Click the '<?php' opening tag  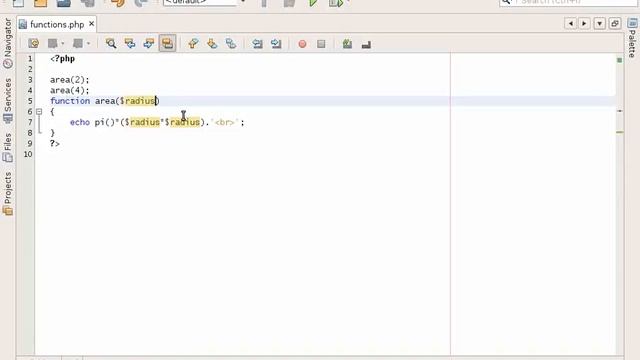[62, 59]
